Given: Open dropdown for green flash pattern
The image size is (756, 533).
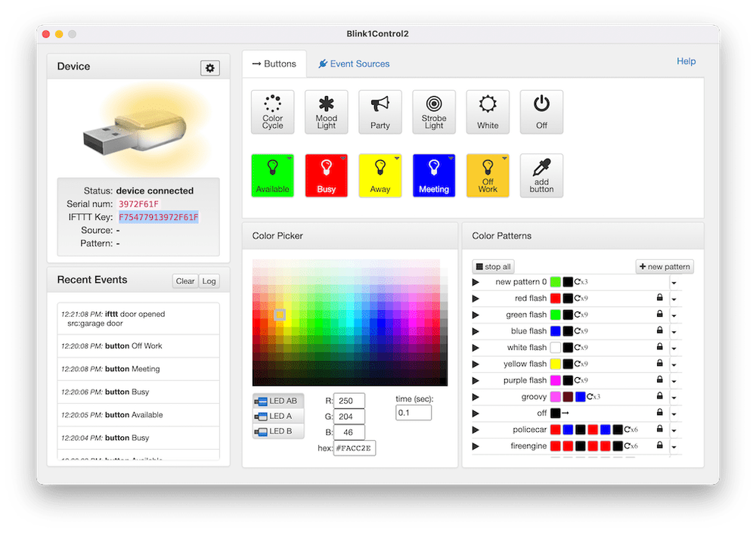Looking at the screenshot, I should [674, 316].
